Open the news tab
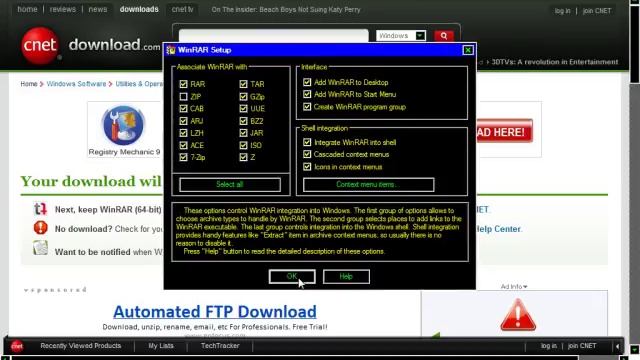Viewport: 640px width, 360px height. [98, 9]
